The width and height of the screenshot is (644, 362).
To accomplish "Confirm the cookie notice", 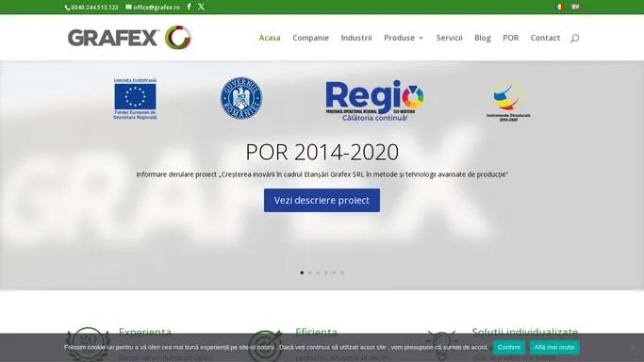I will click(509, 347).
